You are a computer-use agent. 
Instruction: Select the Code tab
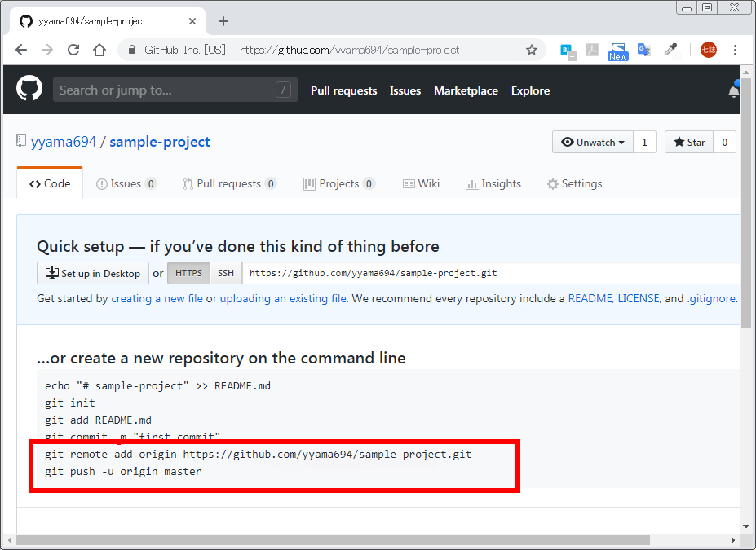coord(50,183)
